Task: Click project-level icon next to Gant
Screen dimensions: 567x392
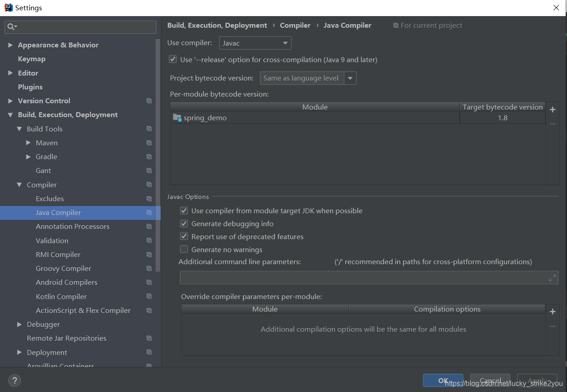Action: pyautogui.click(x=149, y=171)
